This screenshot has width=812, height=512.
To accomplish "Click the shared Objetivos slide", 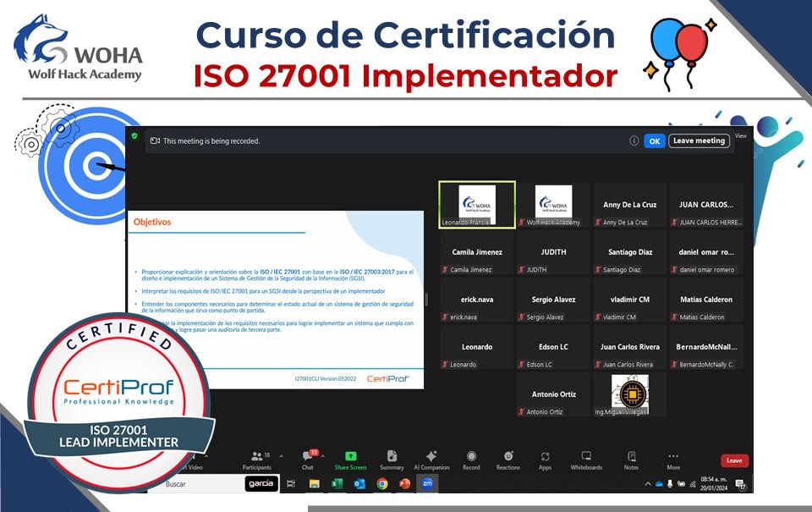I will click(276, 300).
